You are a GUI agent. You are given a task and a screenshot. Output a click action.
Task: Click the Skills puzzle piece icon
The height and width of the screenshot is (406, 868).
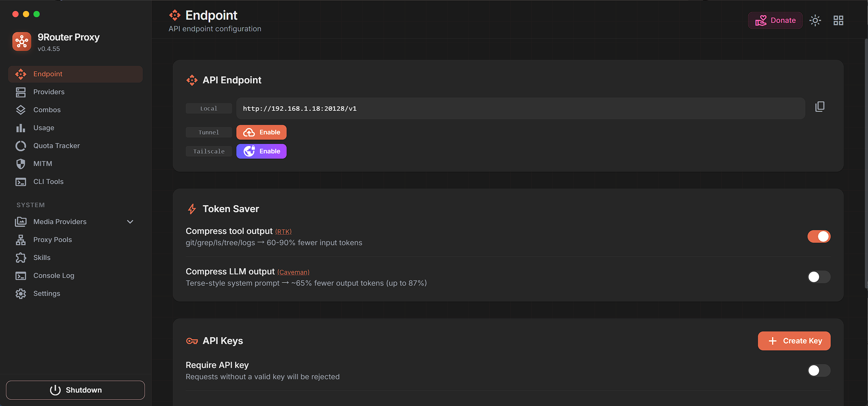click(x=21, y=258)
